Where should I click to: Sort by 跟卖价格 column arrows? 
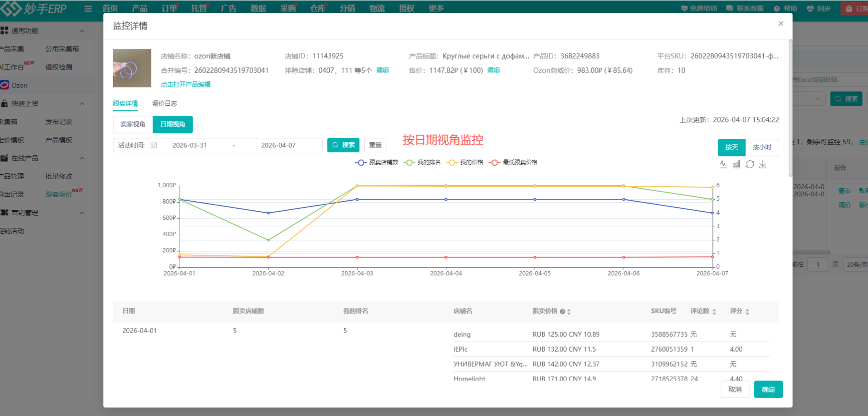click(569, 312)
